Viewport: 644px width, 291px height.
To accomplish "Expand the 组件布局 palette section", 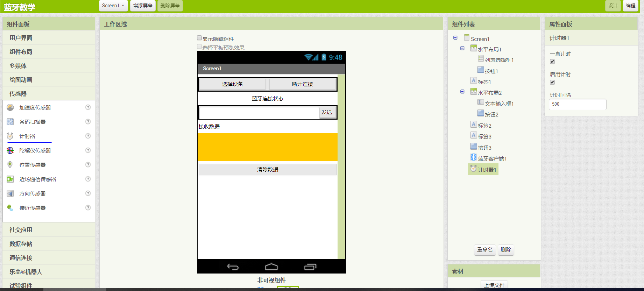I will pos(49,52).
